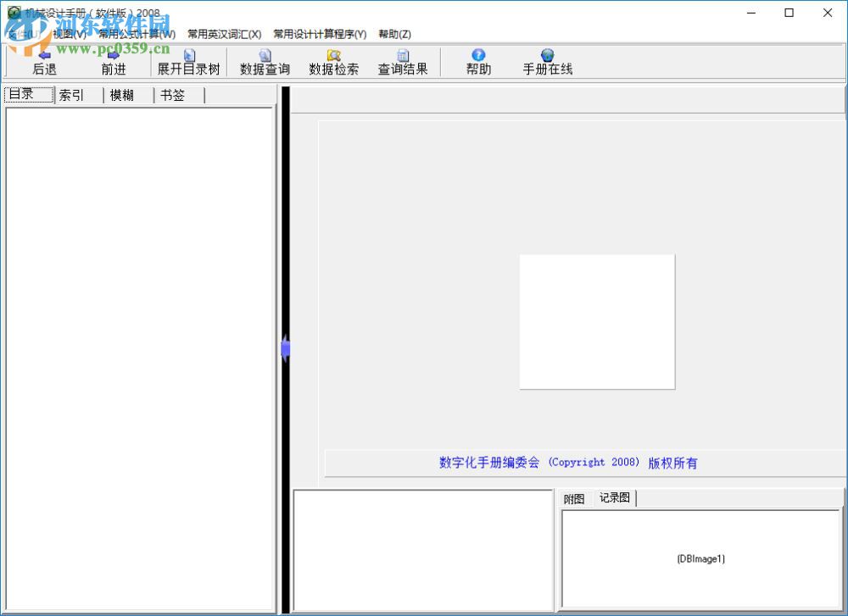Collapse the left panel using the splitter arrow
Image resolution: width=848 pixels, height=616 pixels.
(285, 347)
